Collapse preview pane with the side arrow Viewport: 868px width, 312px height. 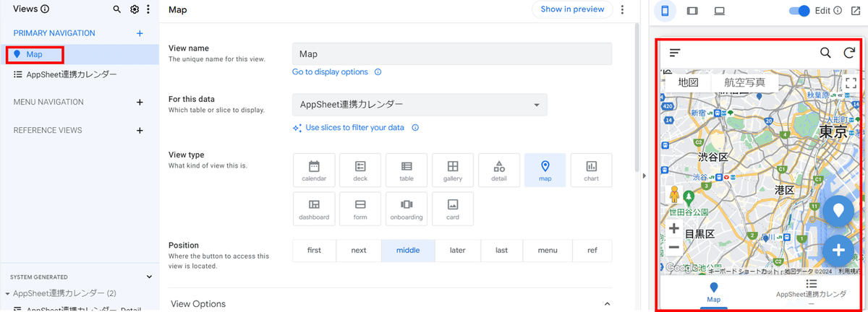pos(644,175)
